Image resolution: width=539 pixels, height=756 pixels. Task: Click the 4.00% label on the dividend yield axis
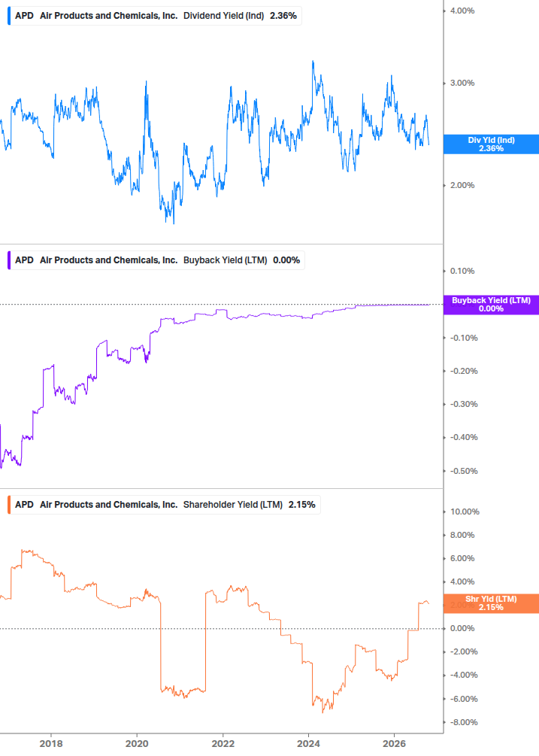click(462, 11)
